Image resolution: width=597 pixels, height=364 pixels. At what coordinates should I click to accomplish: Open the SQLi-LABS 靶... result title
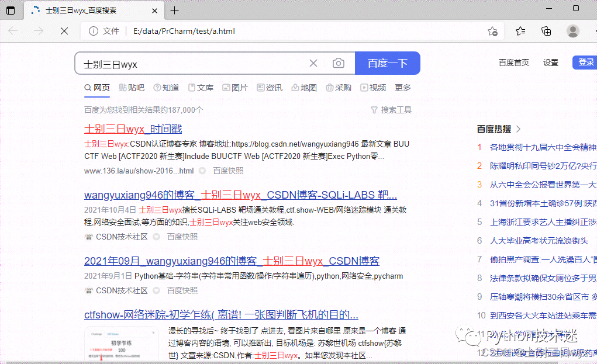click(x=241, y=195)
